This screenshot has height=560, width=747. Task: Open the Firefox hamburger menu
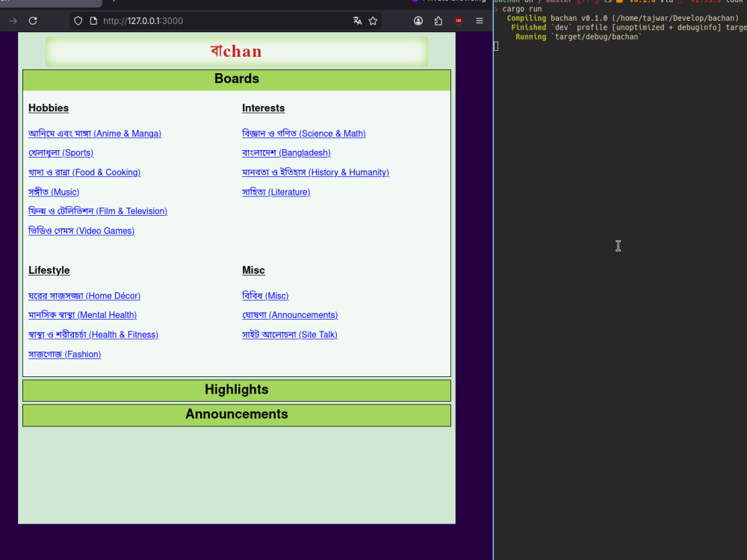tap(480, 21)
